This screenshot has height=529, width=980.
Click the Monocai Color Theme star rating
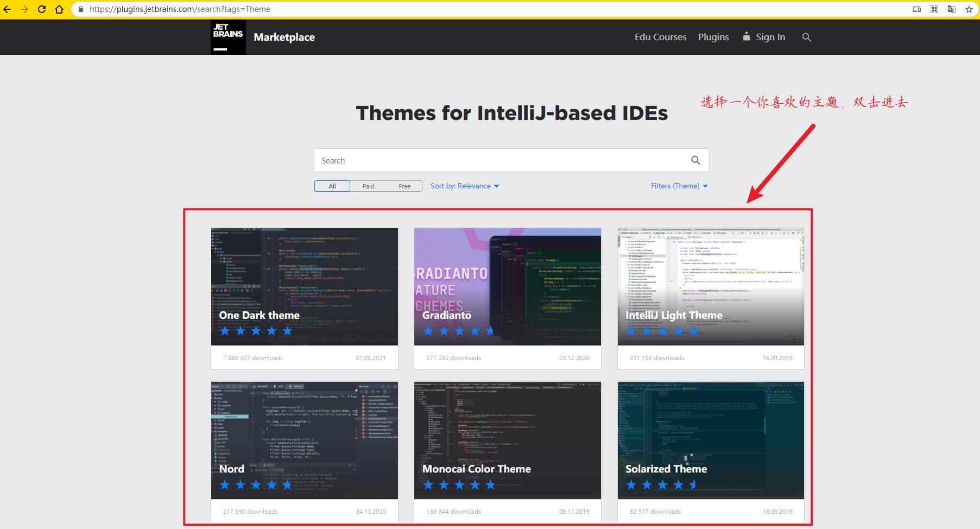tap(459, 484)
